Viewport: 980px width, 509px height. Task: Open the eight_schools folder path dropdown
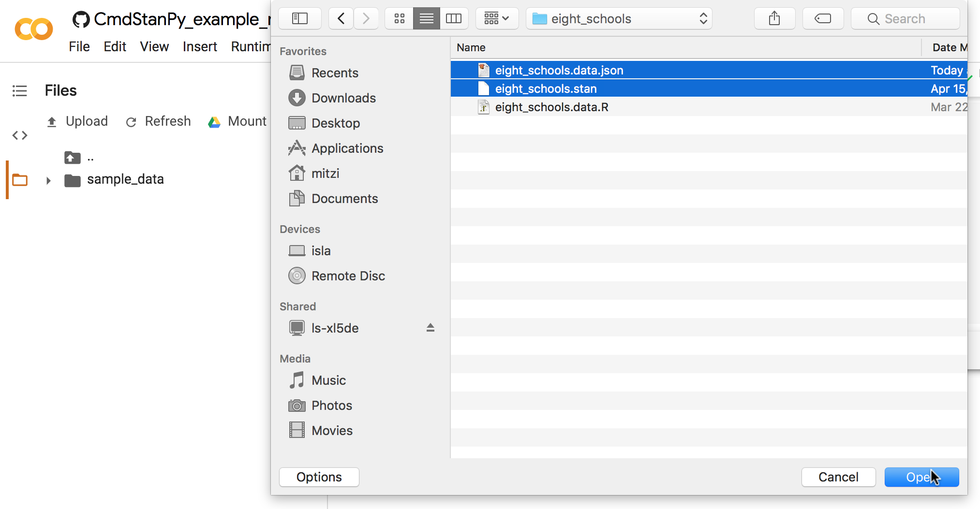click(x=619, y=19)
